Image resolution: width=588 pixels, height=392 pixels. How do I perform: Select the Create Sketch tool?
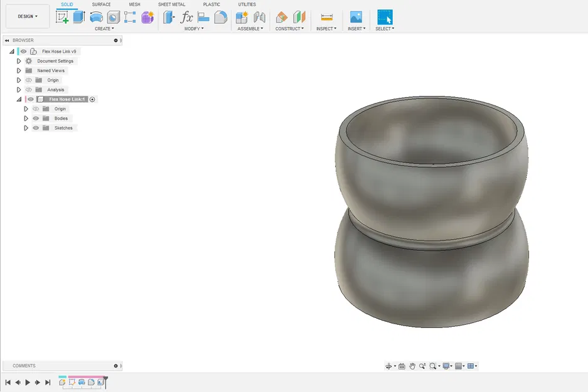click(62, 16)
